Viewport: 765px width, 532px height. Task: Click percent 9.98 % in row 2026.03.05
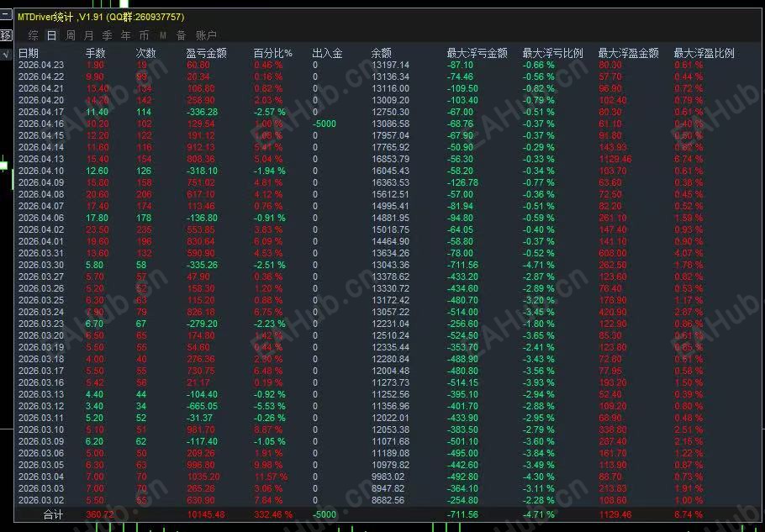coord(268,465)
